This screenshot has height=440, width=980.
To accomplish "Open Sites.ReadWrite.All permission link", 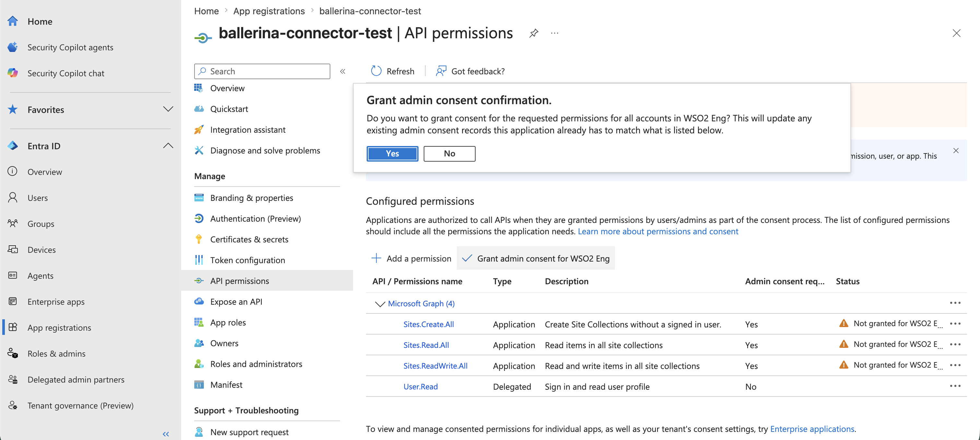I will click(x=435, y=366).
